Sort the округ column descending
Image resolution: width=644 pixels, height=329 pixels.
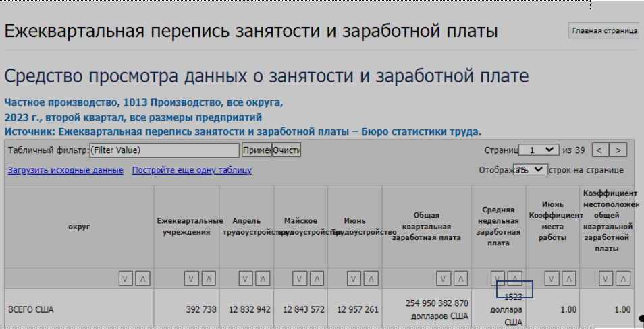(x=126, y=278)
